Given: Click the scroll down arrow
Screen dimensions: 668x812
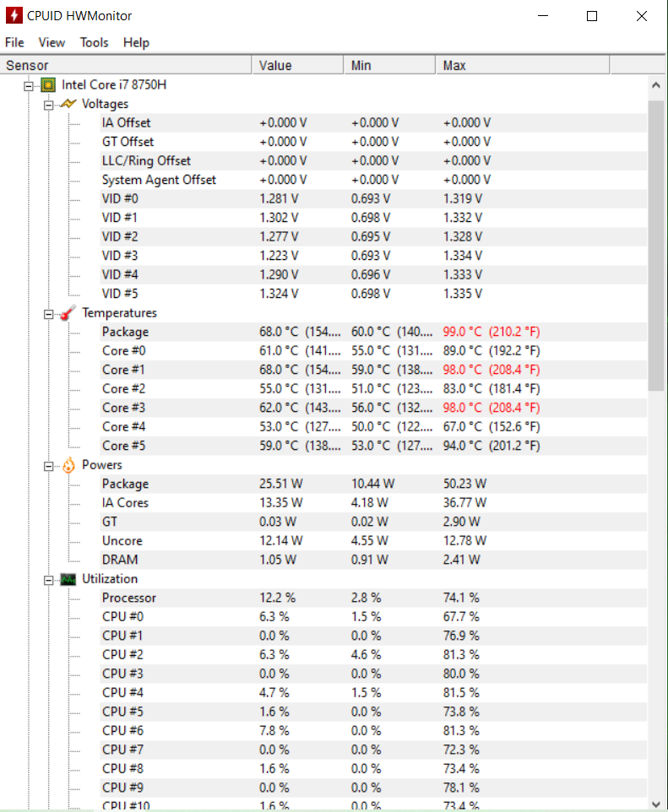Looking at the screenshot, I should click(x=656, y=803).
